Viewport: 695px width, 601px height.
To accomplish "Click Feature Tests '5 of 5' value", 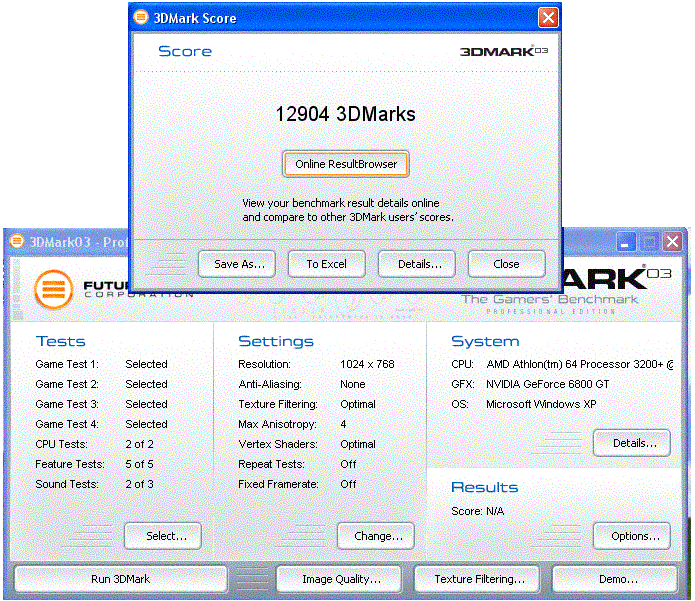I will (x=139, y=464).
